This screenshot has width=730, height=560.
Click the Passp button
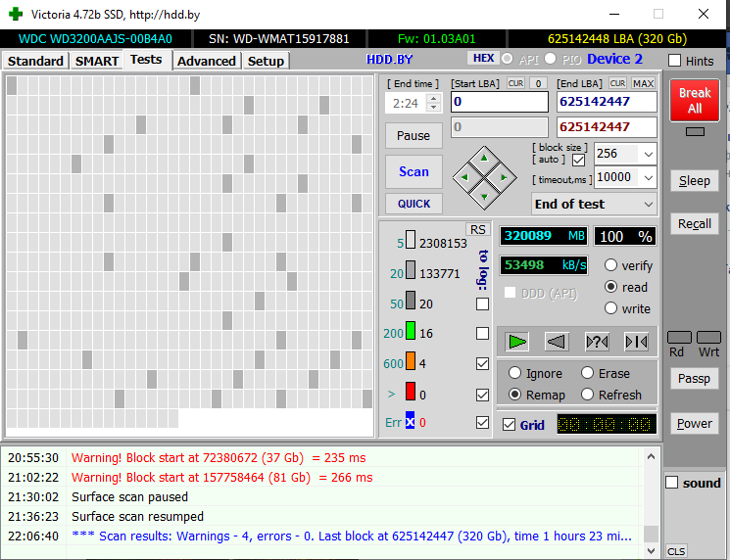[x=694, y=379]
